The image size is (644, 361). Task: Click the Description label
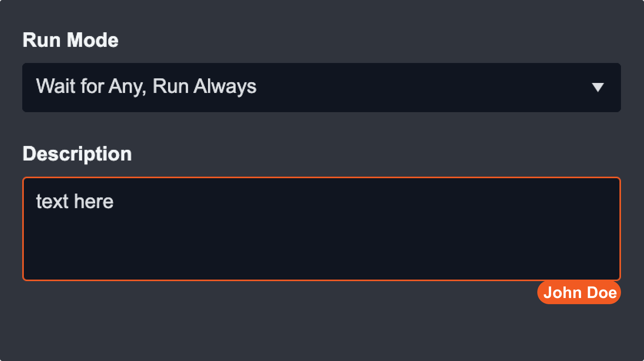[x=77, y=154]
